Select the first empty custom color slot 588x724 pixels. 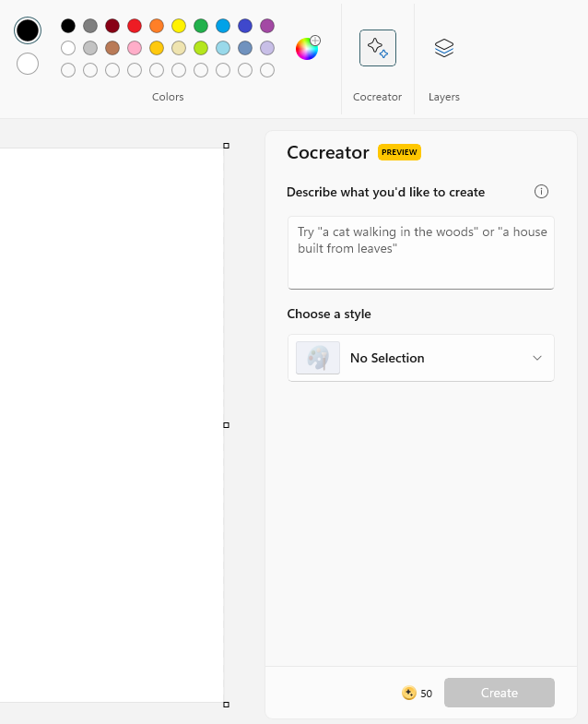[x=68, y=70]
